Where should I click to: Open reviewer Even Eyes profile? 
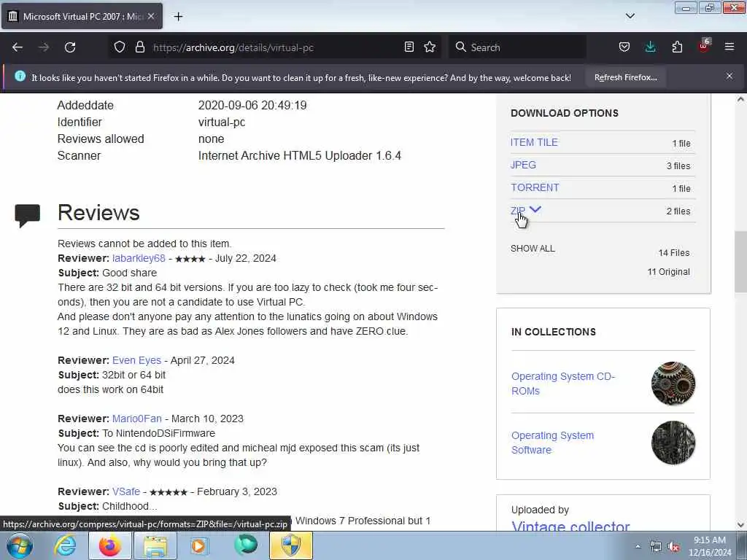(136, 360)
